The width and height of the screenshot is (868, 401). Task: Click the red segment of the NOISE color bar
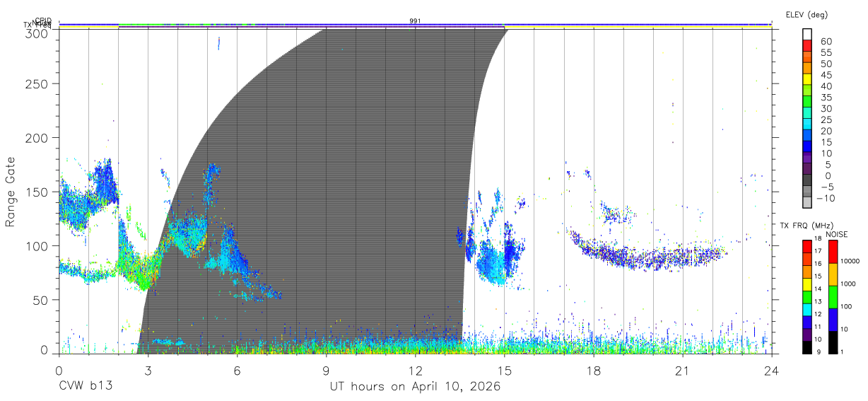[832, 252]
